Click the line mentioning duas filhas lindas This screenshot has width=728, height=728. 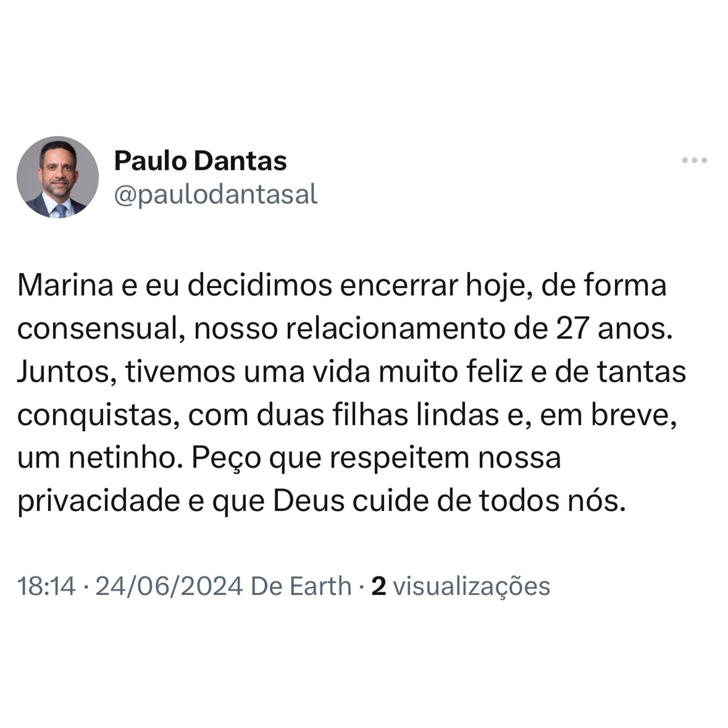click(x=347, y=416)
